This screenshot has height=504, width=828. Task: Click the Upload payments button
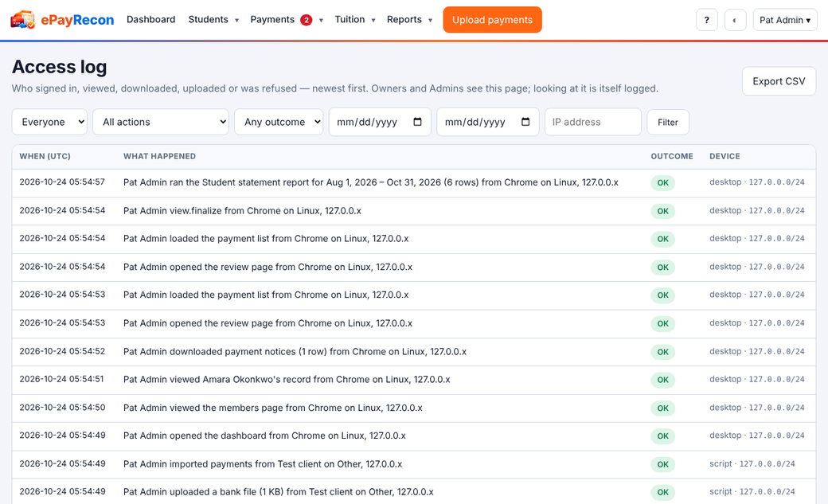492,20
